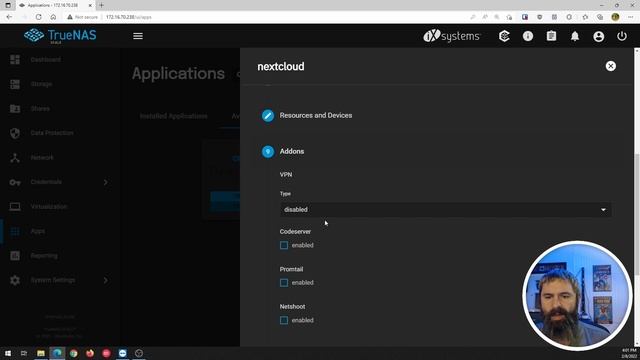
Task: Switch to the Installed Applications tab
Action: click(173, 116)
